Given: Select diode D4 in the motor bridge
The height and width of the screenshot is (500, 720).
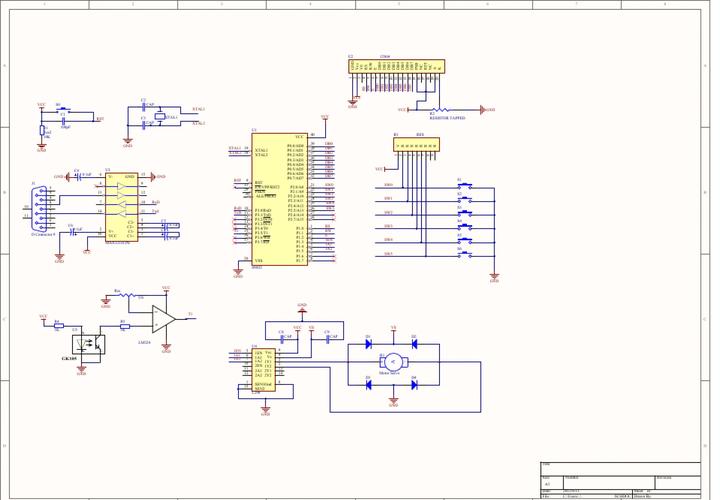Looking at the screenshot, I should click(414, 385).
